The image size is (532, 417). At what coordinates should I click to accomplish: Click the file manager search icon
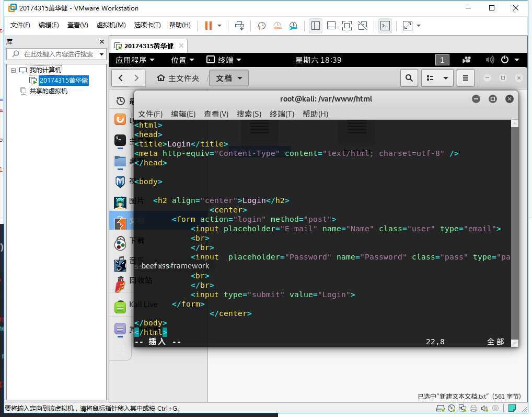point(409,78)
